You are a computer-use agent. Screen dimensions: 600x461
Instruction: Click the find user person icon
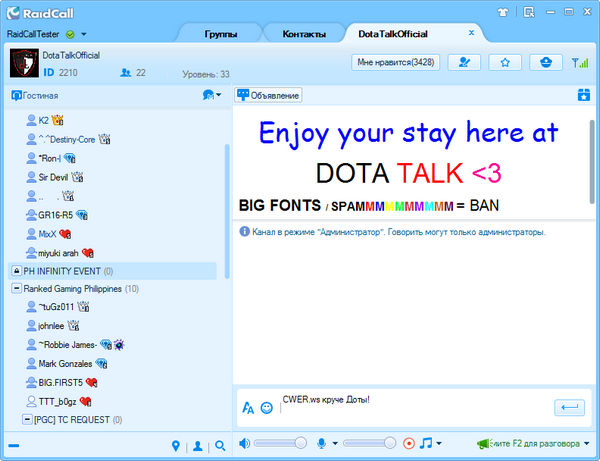click(x=198, y=446)
